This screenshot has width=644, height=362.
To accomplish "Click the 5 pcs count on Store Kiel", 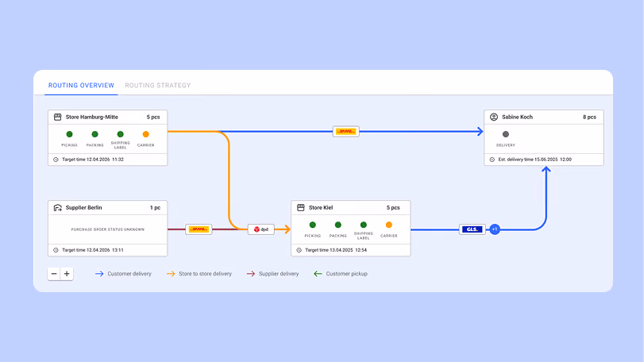I will click(x=393, y=208).
